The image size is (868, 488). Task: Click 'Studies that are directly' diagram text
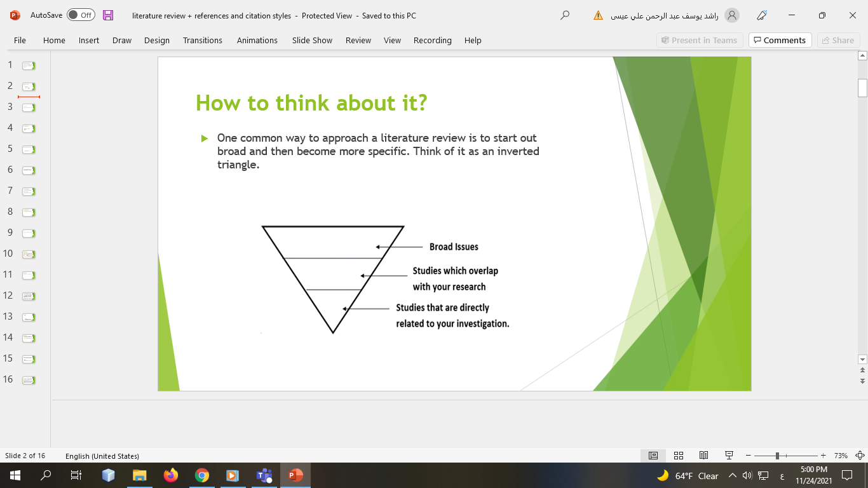[x=442, y=308]
